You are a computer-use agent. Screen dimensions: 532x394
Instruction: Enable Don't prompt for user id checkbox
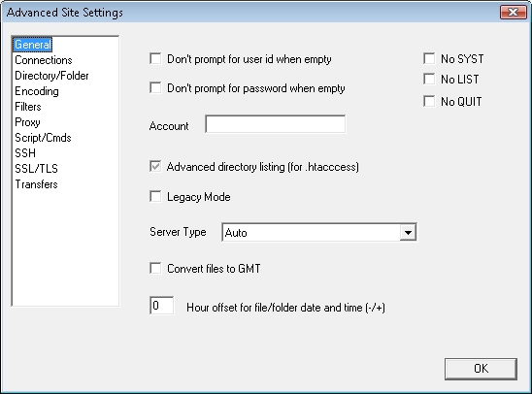pyautogui.click(x=155, y=58)
